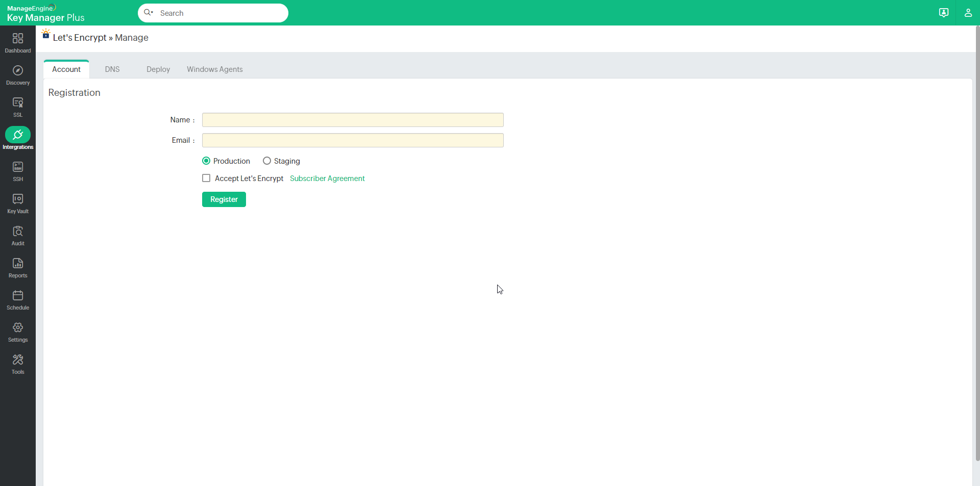This screenshot has height=486, width=980.
Task: Click the remote support icon in header
Action: [x=944, y=13]
